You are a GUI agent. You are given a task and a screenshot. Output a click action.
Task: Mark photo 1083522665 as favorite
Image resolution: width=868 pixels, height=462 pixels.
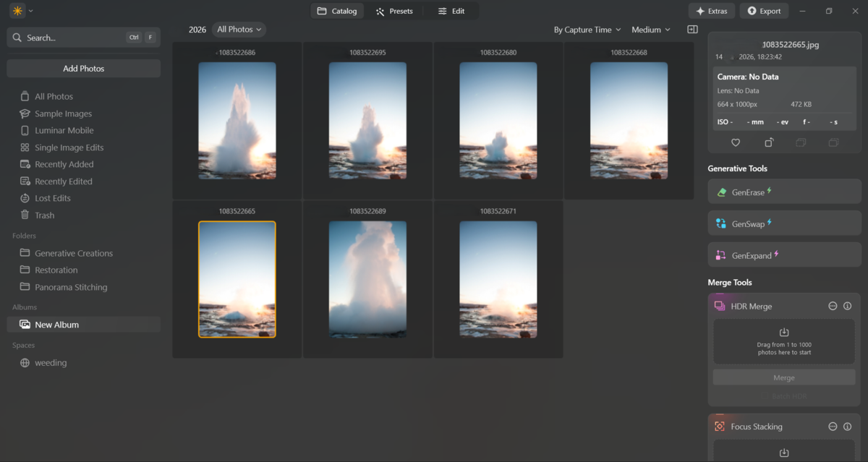(x=735, y=142)
